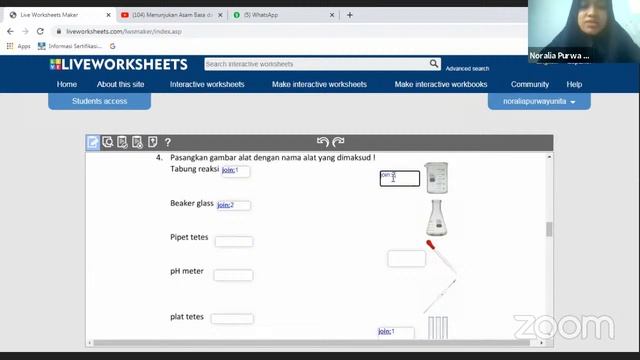Open the Informasi Sertifikasi bookmark
The image size is (640, 360).
point(69,46)
